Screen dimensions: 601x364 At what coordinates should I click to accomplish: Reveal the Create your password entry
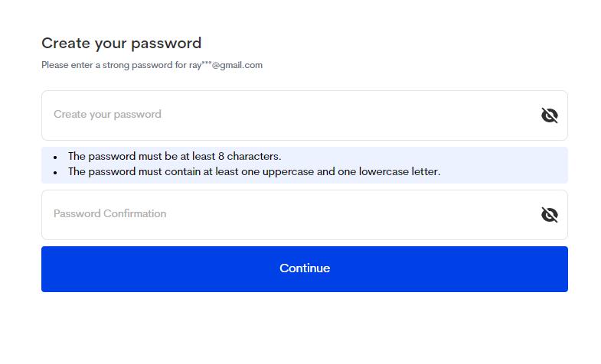[x=549, y=115]
